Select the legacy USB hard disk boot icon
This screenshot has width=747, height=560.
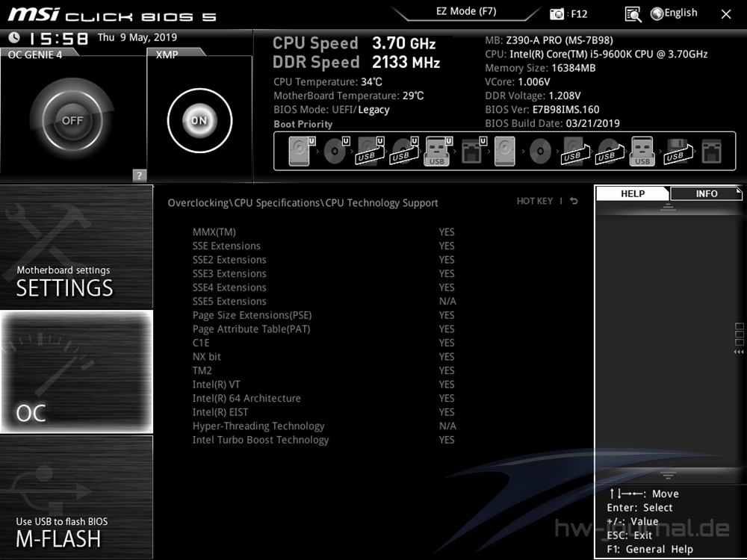[575, 151]
